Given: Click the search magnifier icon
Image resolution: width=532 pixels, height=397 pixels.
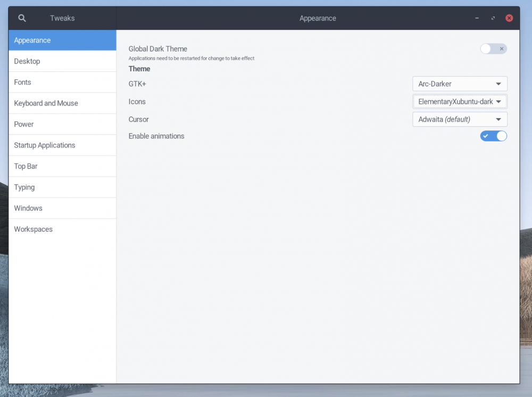Looking at the screenshot, I should (x=22, y=18).
